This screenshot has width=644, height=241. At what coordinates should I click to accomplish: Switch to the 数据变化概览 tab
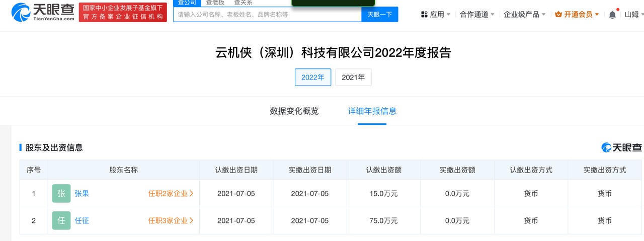tap(294, 111)
